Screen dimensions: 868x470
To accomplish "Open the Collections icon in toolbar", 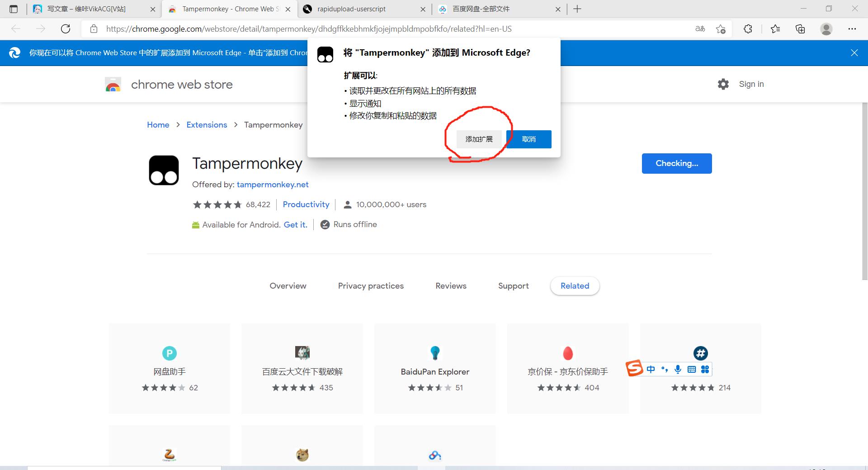I will tap(800, 29).
